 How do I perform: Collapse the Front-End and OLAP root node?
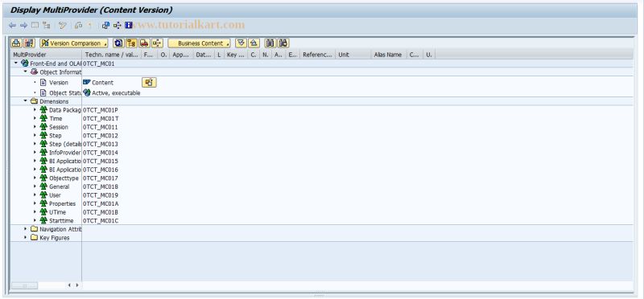(16, 63)
